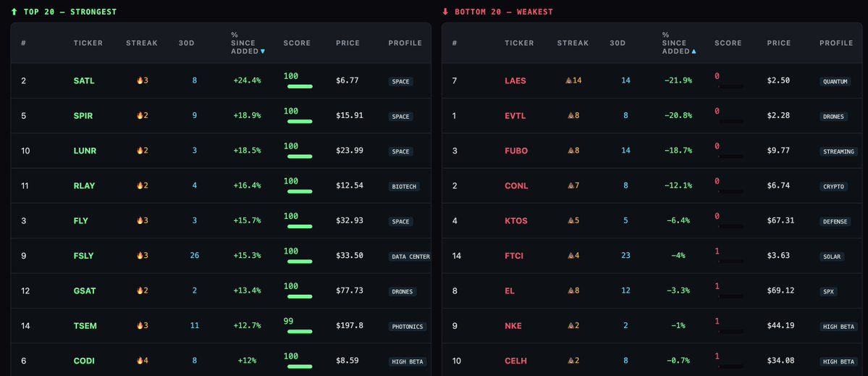
Task: Sort Top 20 table by Score column
Action: pos(297,43)
